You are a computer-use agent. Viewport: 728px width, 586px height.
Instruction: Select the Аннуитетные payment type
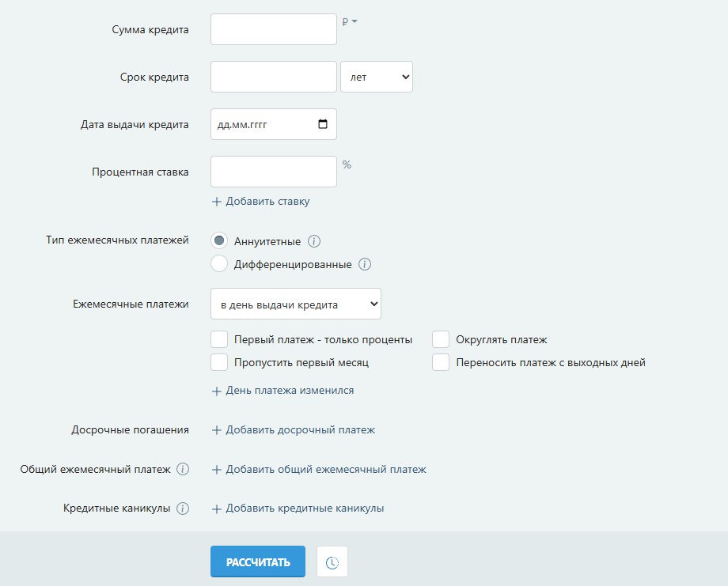point(220,241)
